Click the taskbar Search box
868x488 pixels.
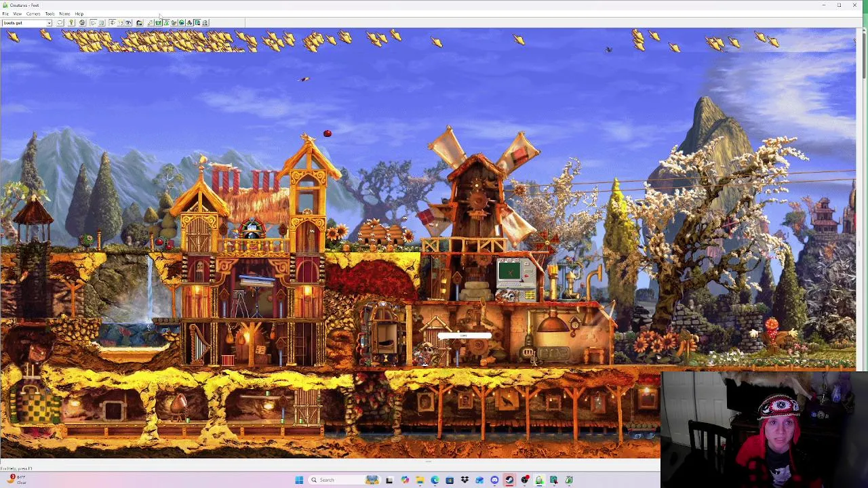(344, 480)
